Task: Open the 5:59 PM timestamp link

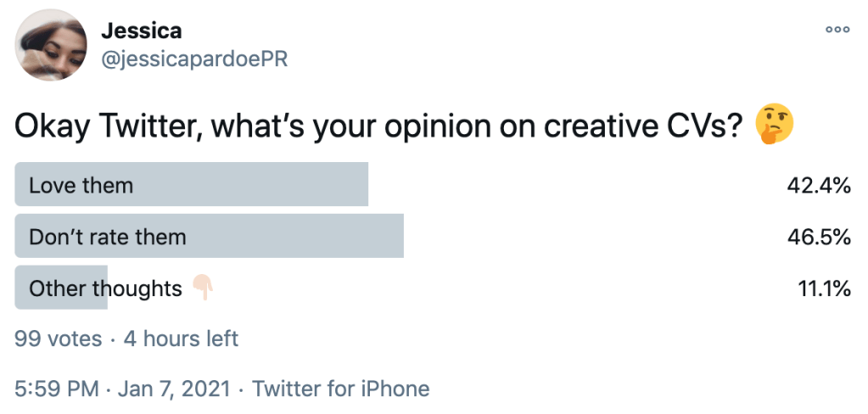Action: 56,389
